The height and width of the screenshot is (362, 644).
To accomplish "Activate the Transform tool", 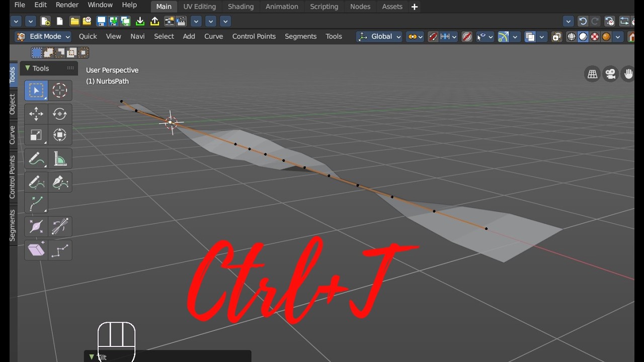I will pos(60,135).
